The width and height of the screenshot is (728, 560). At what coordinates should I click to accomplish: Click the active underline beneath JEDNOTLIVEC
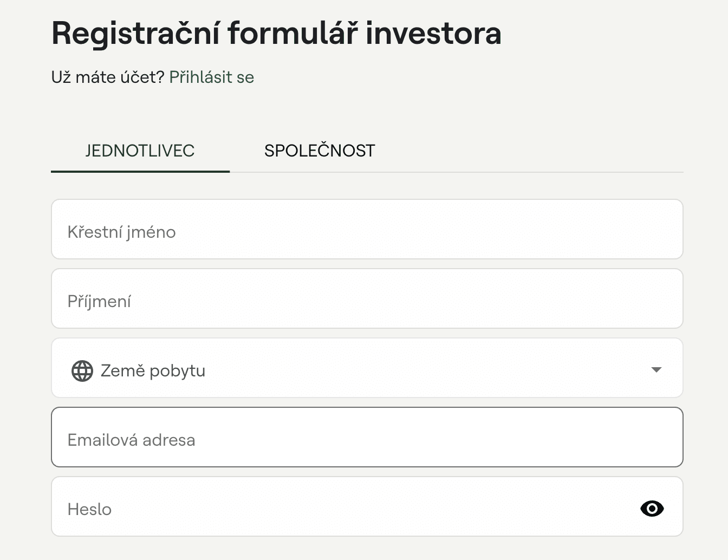click(140, 171)
